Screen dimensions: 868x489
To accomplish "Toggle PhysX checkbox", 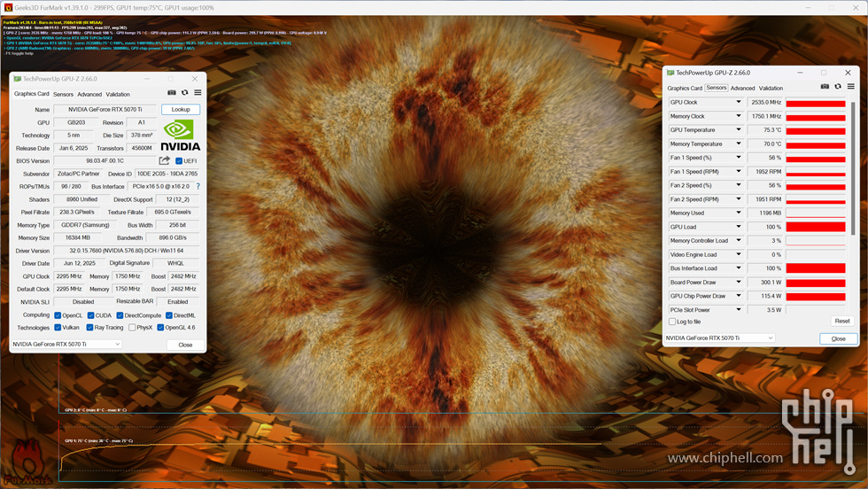I will 132,328.
